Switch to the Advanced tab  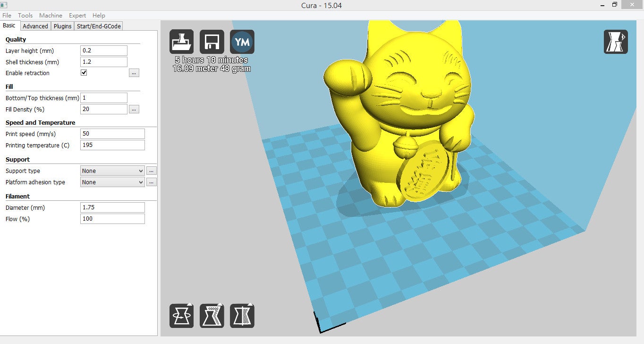[35, 26]
